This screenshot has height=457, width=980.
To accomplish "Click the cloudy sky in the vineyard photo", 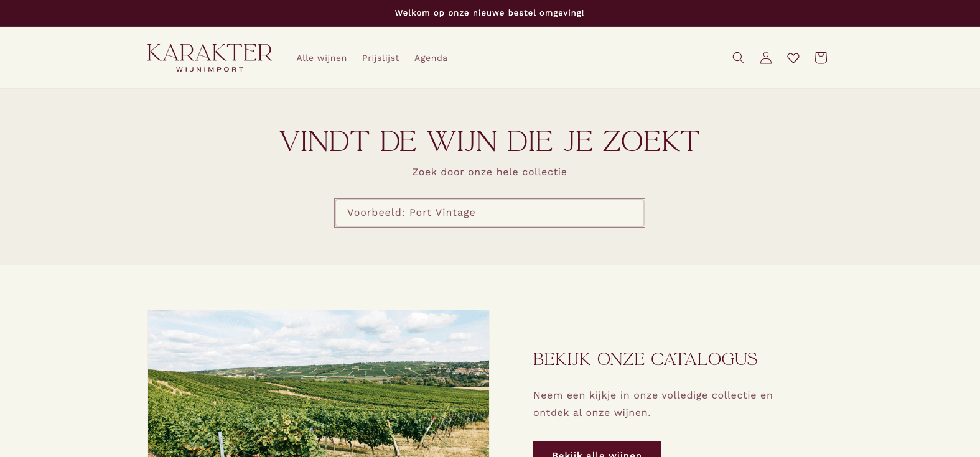I will (x=319, y=336).
